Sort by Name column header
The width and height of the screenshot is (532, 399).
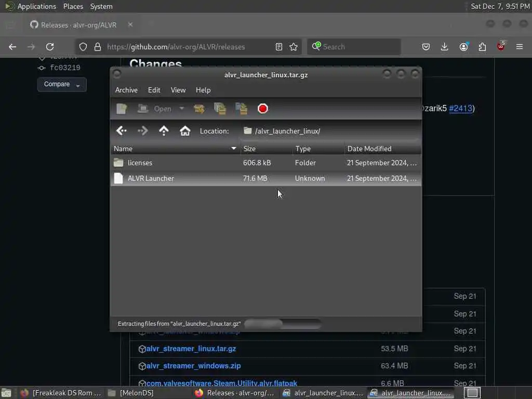tap(175, 149)
